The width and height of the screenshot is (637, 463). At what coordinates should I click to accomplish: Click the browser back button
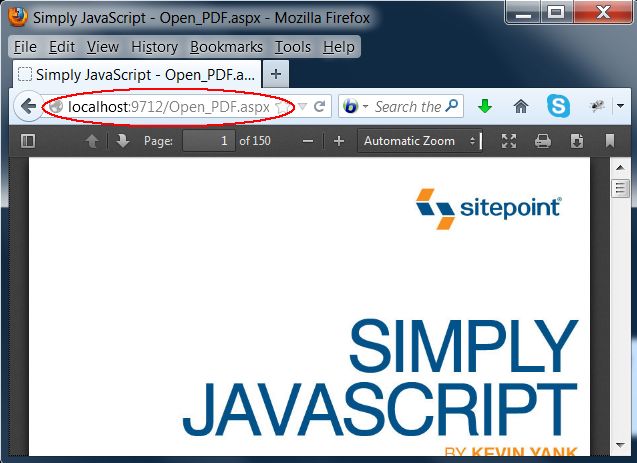tap(28, 106)
